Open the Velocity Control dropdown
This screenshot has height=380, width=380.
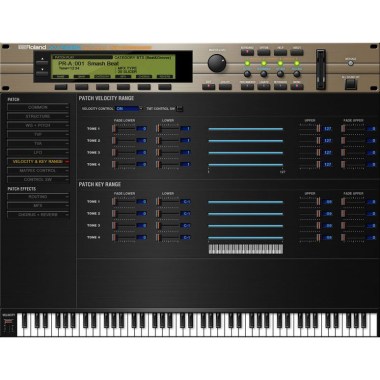(x=129, y=109)
